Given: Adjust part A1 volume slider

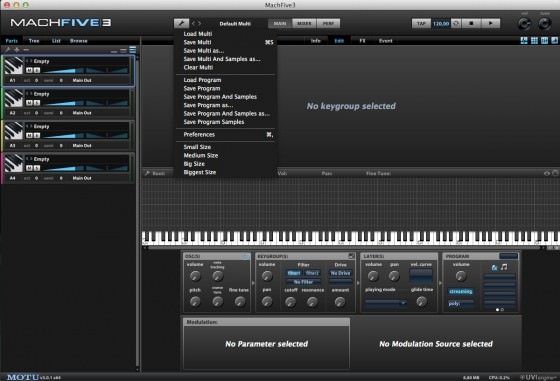Looking at the screenshot, I should coord(64,71).
